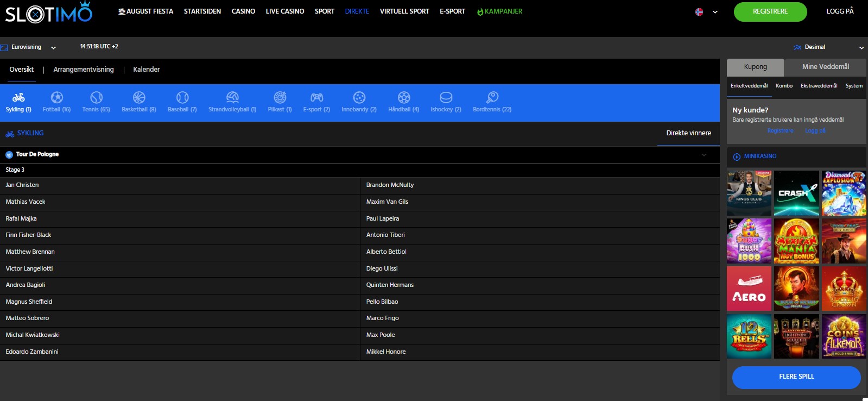Click the Slotimo logo

(x=49, y=12)
